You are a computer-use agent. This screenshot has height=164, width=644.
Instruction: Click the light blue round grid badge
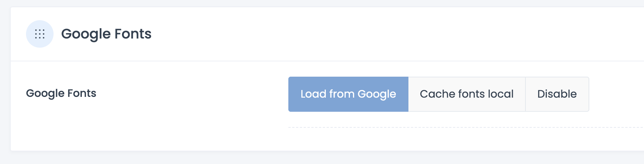coord(40,34)
